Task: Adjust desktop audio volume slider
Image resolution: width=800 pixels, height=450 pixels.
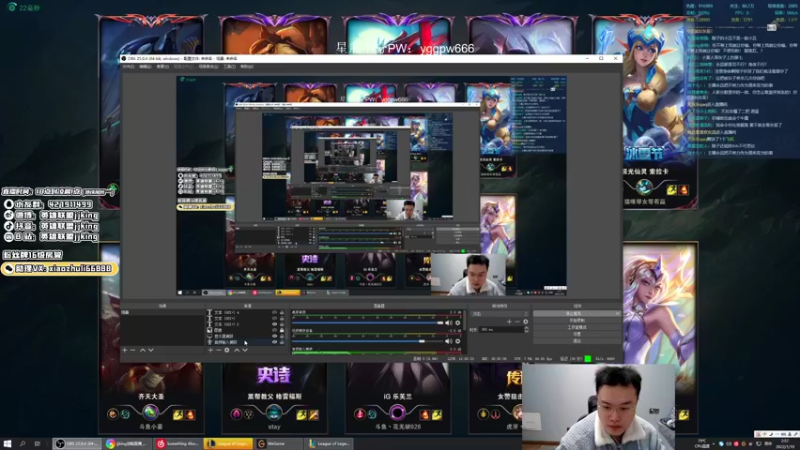Action: [367, 322]
